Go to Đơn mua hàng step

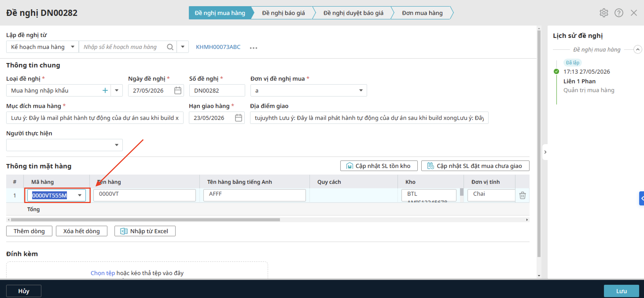coord(422,13)
